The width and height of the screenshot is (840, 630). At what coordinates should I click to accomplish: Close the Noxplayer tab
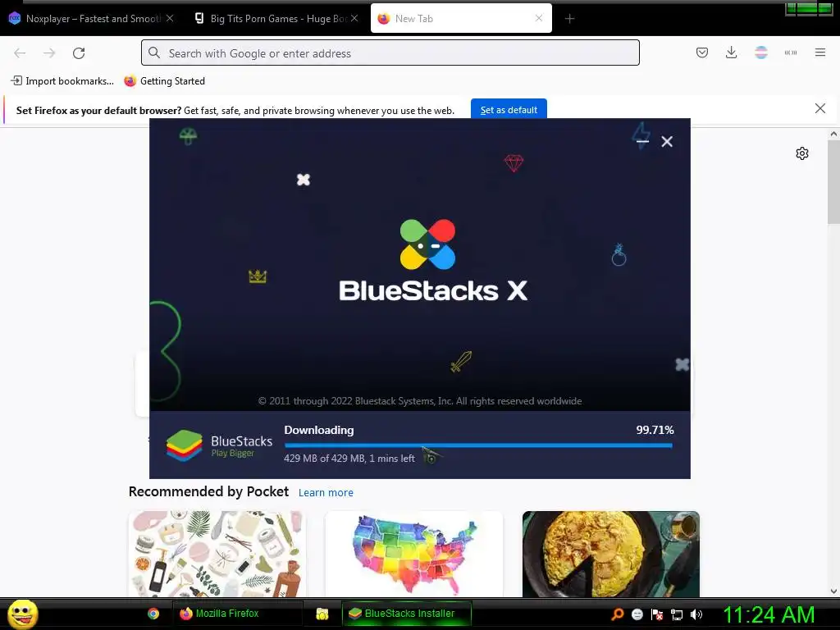coord(170,18)
